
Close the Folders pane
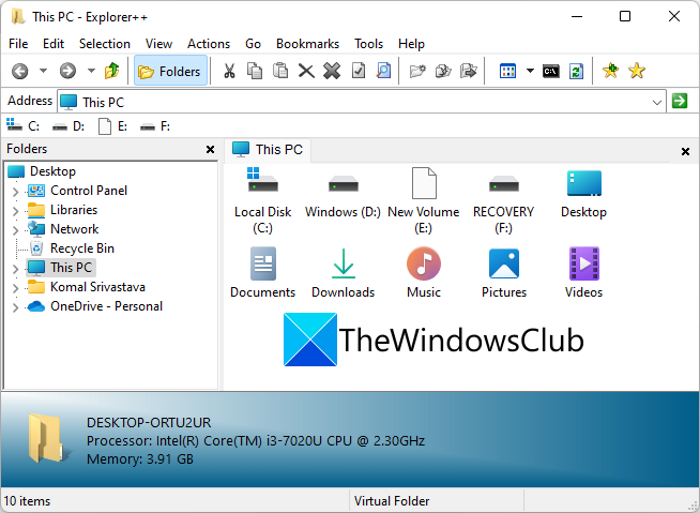[x=210, y=150]
